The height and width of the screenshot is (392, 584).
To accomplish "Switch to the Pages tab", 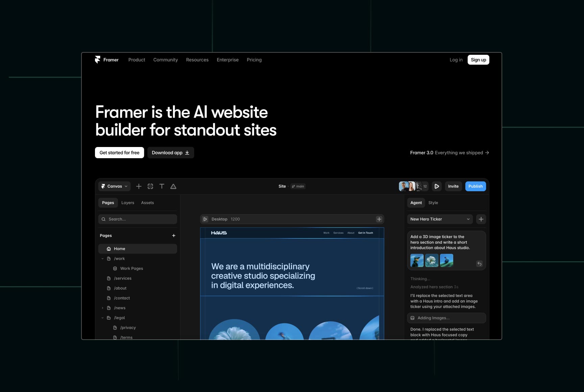I will point(108,203).
